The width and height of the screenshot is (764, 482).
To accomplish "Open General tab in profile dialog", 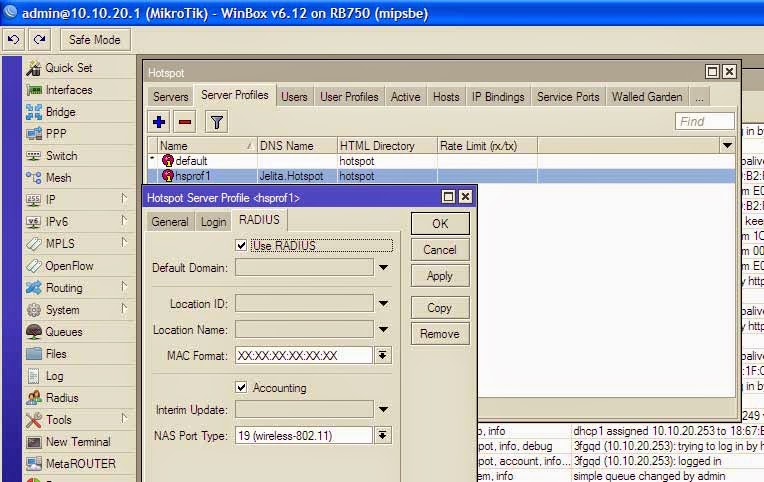I will pyautogui.click(x=170, y=222).
